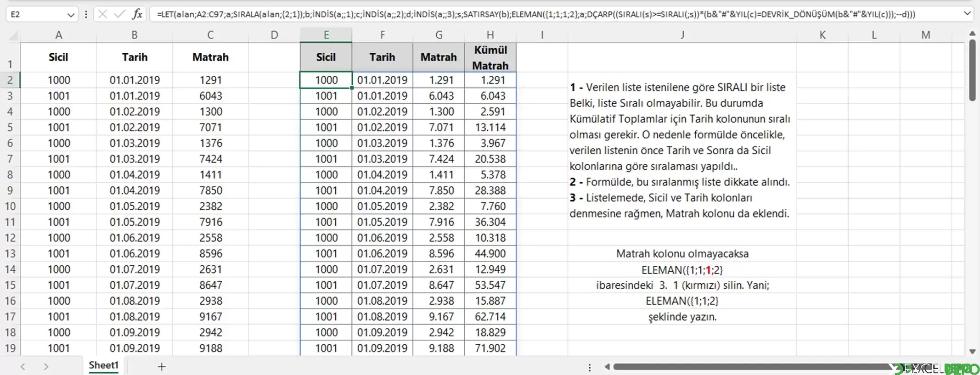Select cell H19 showing 71.902

490,348
